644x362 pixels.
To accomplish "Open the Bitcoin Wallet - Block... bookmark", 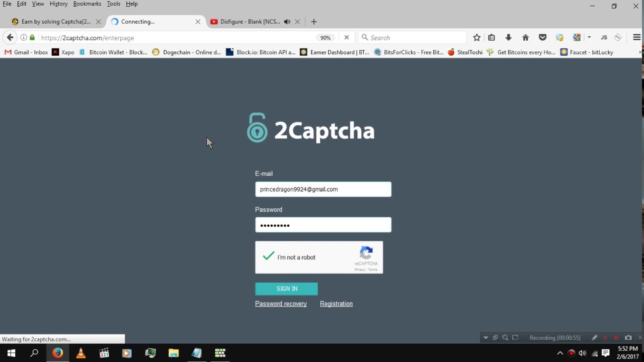I will click(113, 52).
